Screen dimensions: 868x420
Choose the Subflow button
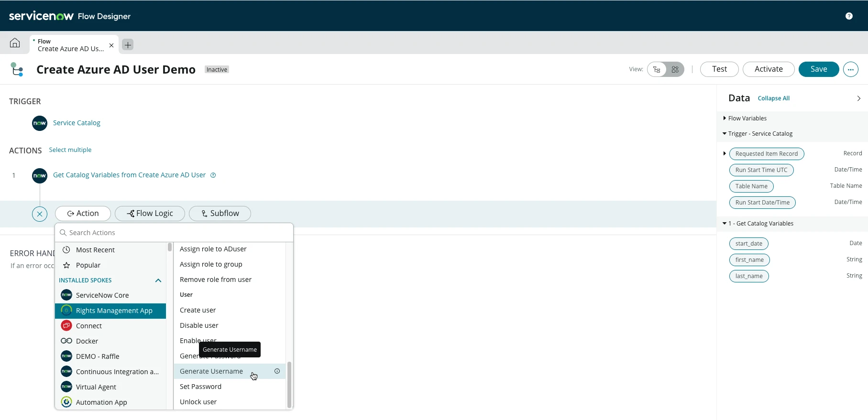(220, 214)
